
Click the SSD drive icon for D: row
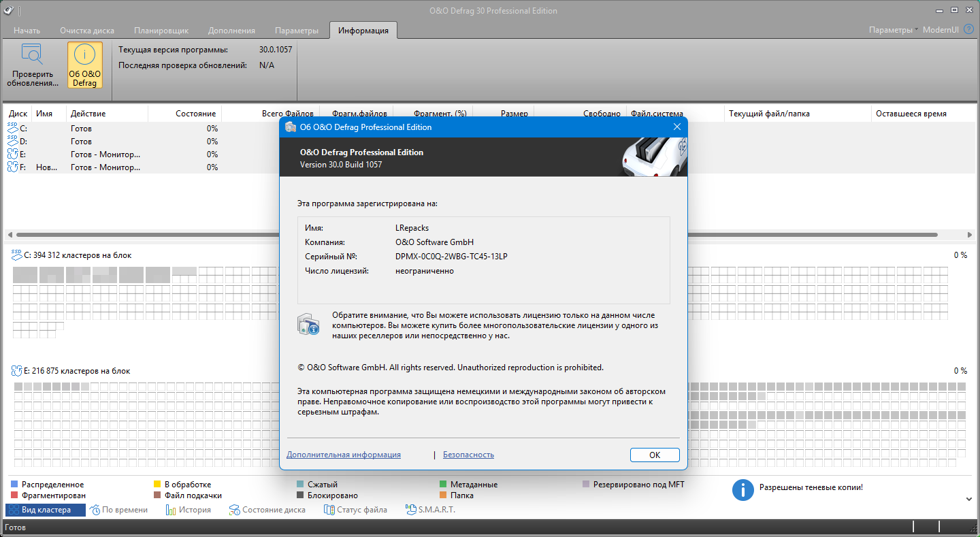[13, 141]
